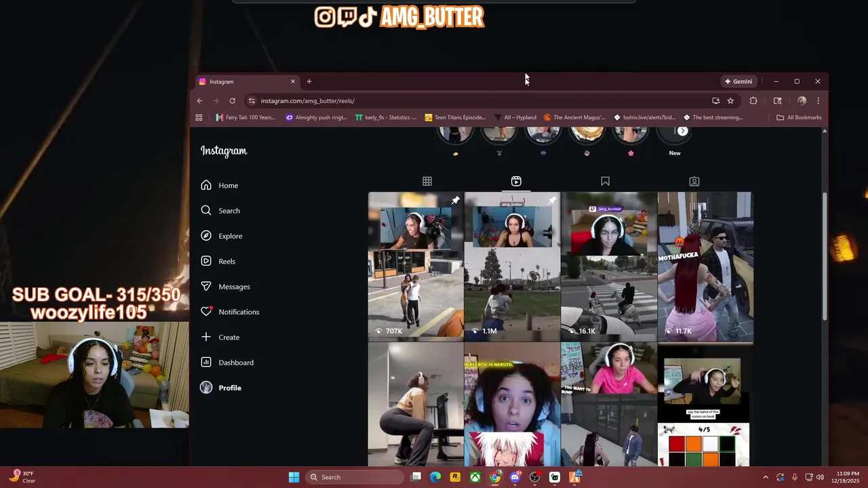Select the Instagram browser tab
This screenshot has width=868, height=488.
click(x=247, y=81)
